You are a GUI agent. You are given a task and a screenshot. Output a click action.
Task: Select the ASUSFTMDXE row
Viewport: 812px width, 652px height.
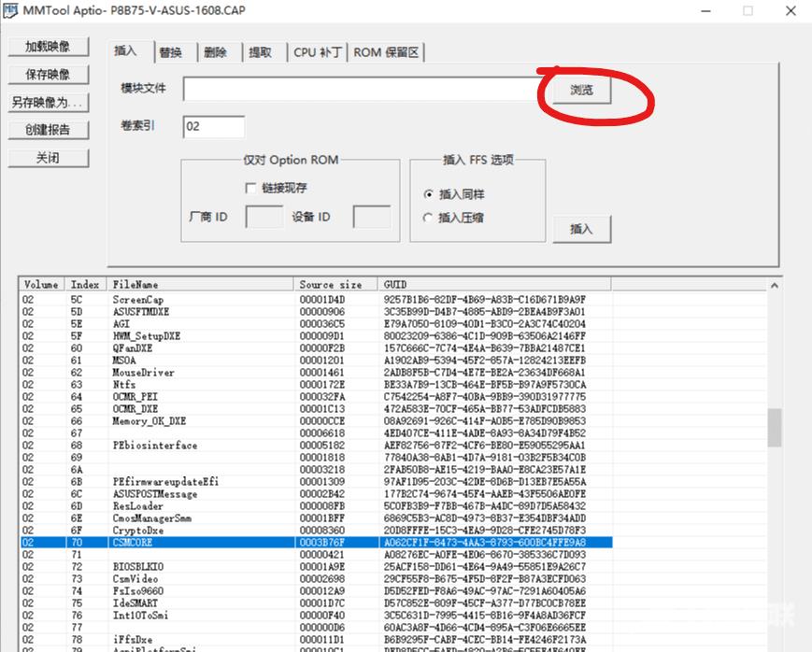click(316, 312)
